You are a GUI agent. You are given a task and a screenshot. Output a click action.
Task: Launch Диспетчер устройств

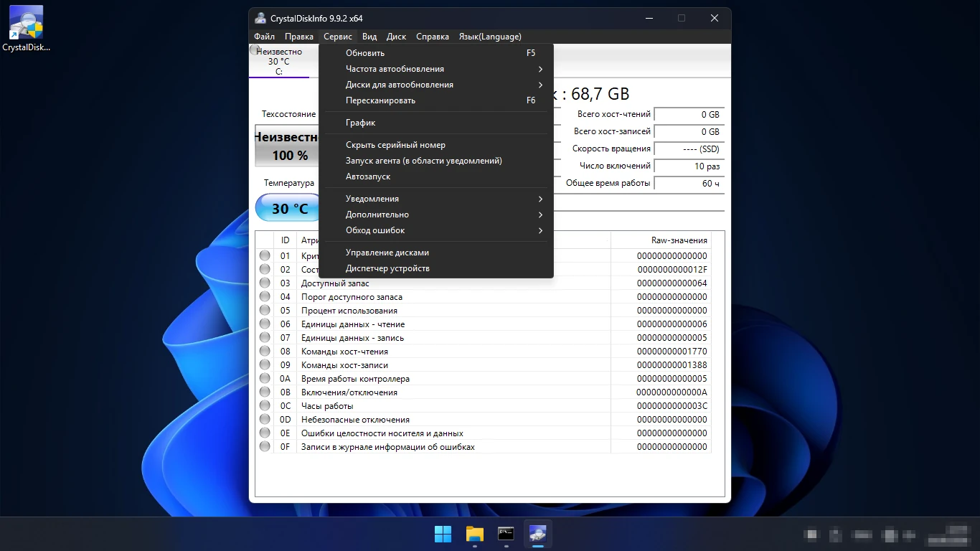coord(435,268)
